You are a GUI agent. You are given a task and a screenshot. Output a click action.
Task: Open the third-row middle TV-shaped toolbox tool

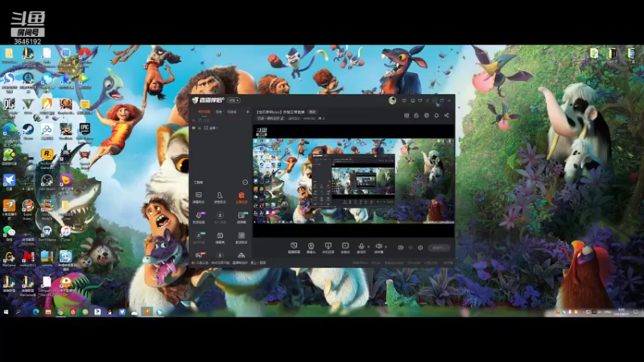[x=220, y=237]
